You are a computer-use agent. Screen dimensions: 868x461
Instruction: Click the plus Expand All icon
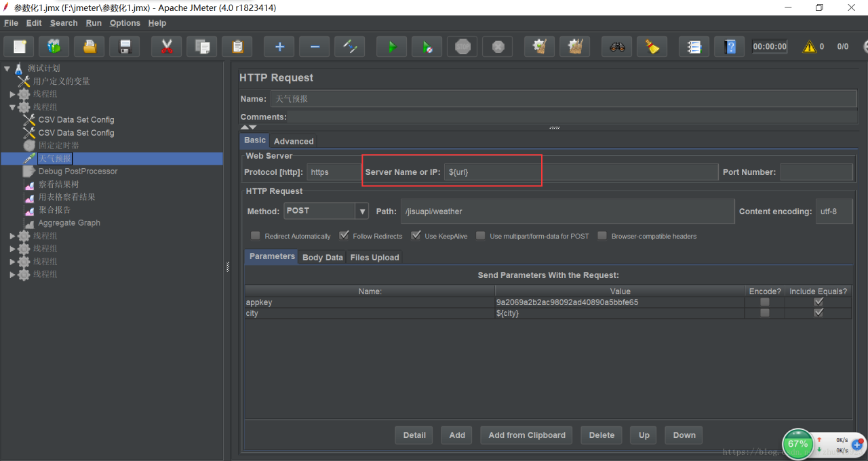pyautogui.click(x=279, y=47)
